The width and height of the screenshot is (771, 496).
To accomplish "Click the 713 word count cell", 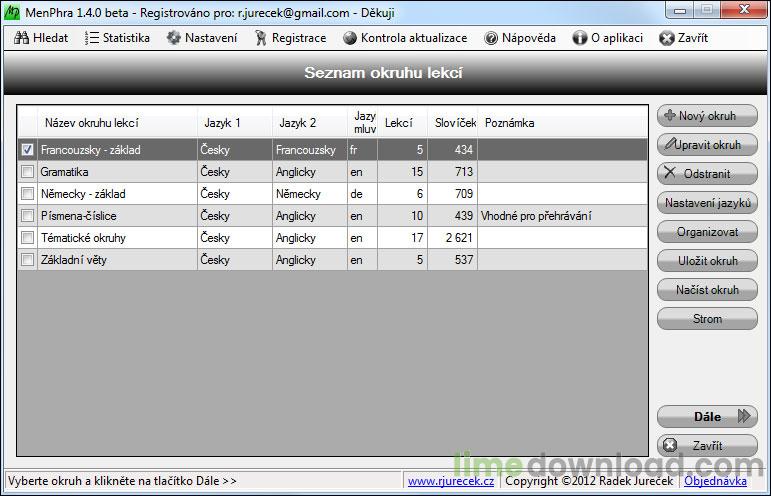I will click(x=452, y=172).
